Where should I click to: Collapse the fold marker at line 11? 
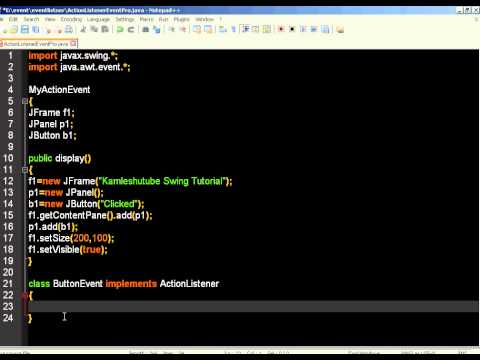pyautogui.click(x=24, y=170)
